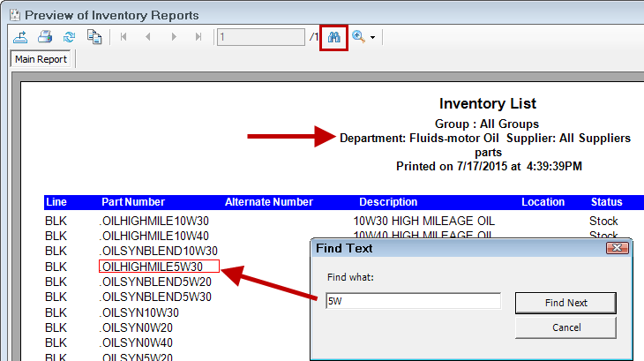644x361 pixels.
Task: Click the .OILSYNBLEND10W30 part number entry
Action: tap(159, 251)
